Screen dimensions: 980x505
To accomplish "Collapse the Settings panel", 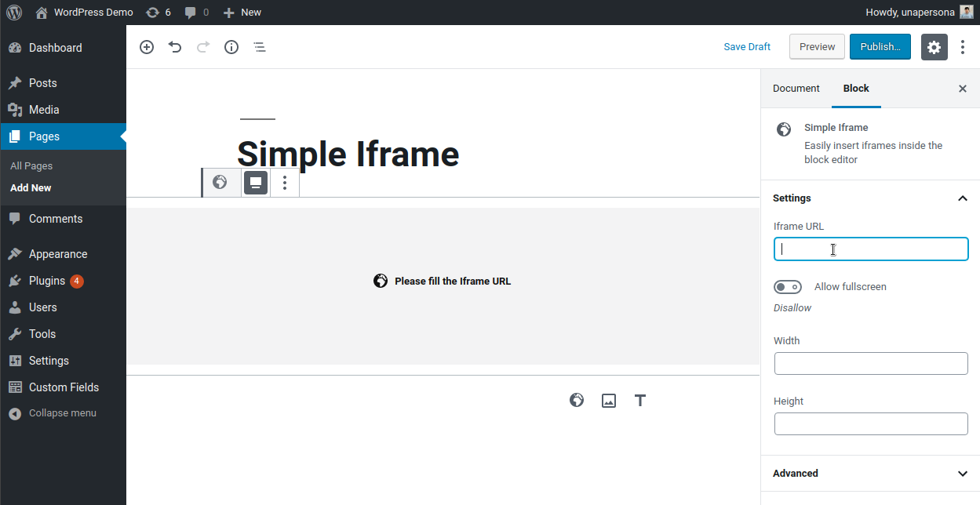I will click(x=963, y=198).
